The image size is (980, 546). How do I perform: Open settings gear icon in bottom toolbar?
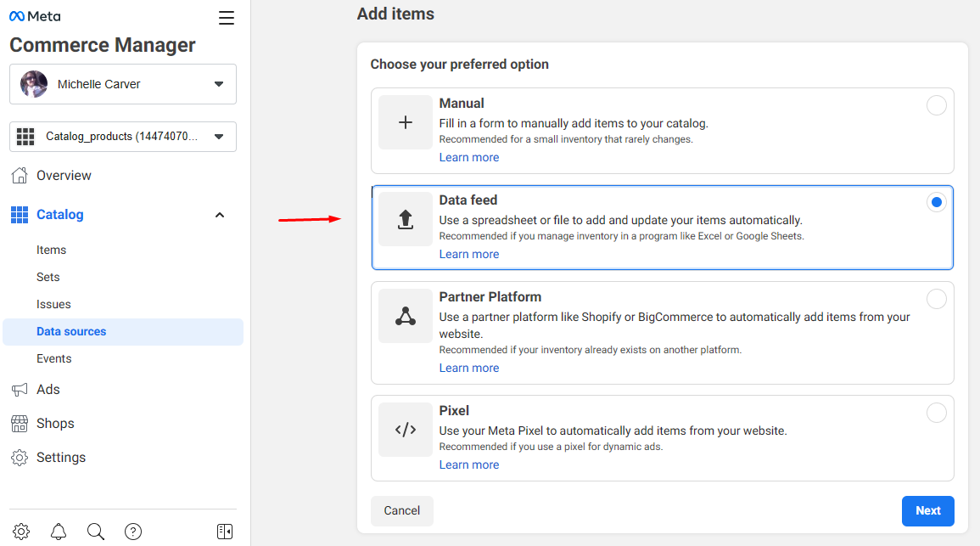[21, 532]
